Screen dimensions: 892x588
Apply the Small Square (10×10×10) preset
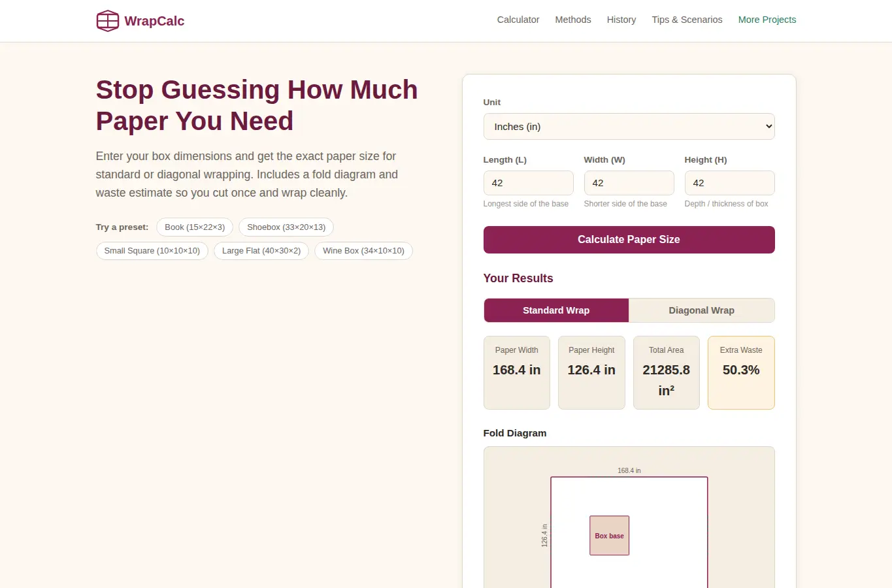152,251
